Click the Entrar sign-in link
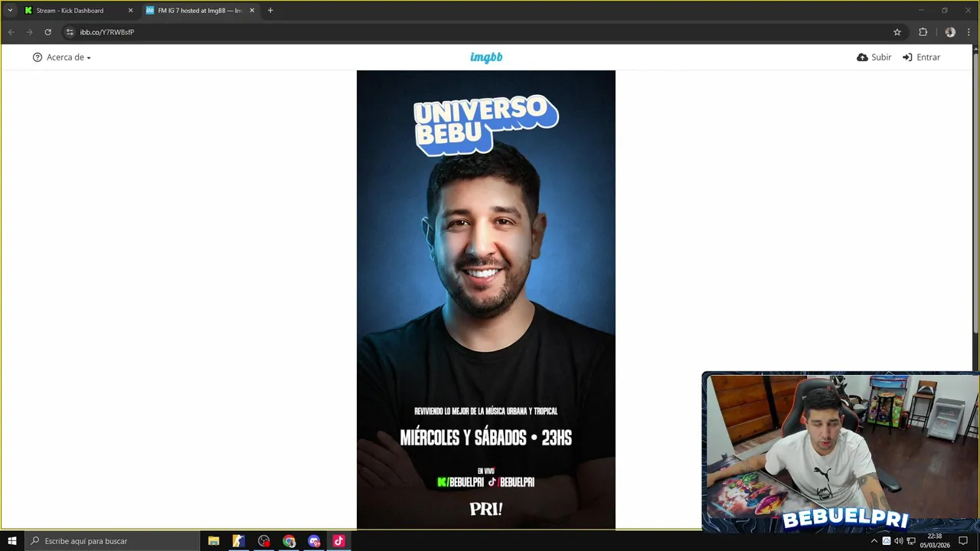 coord(921,57)
